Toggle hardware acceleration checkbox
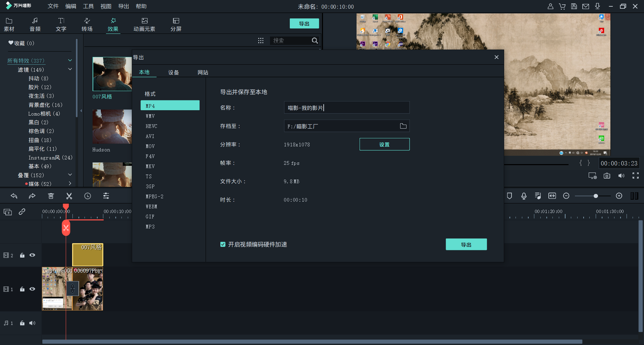 (223, 245)
